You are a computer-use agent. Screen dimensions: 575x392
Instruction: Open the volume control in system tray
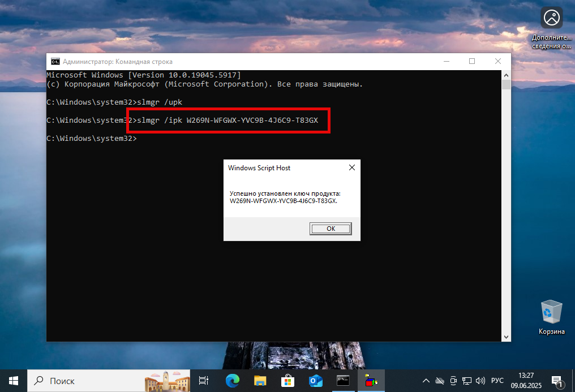[480, 381]
